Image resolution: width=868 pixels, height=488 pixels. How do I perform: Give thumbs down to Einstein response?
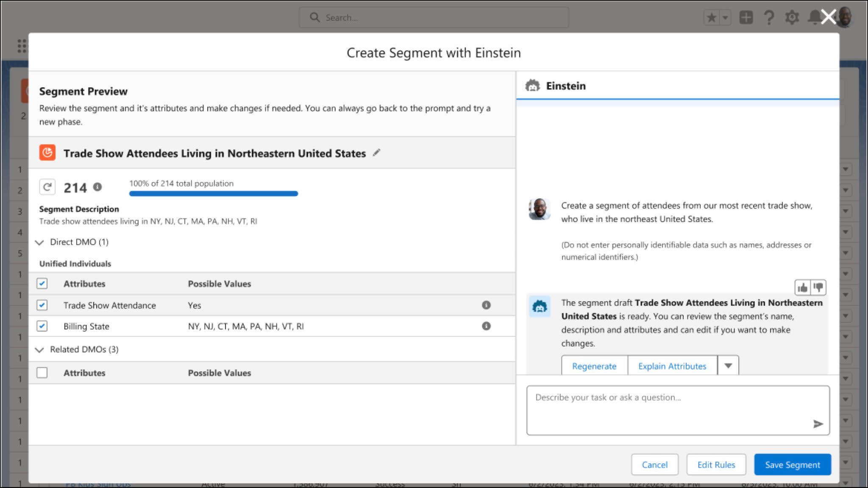click(x=818, y=288)
